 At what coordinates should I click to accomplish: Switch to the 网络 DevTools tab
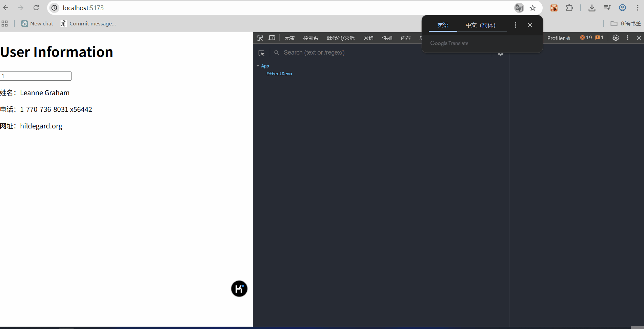point(368,38)
